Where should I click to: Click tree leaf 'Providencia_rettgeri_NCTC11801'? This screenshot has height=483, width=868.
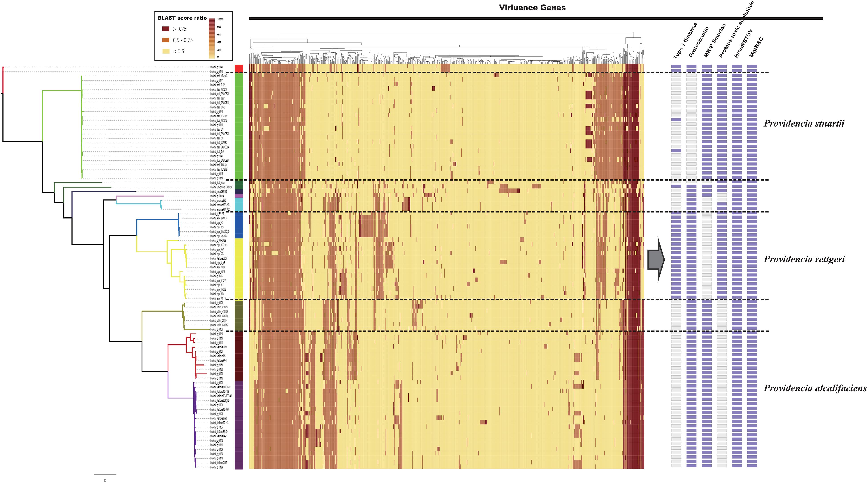point(219,245)
